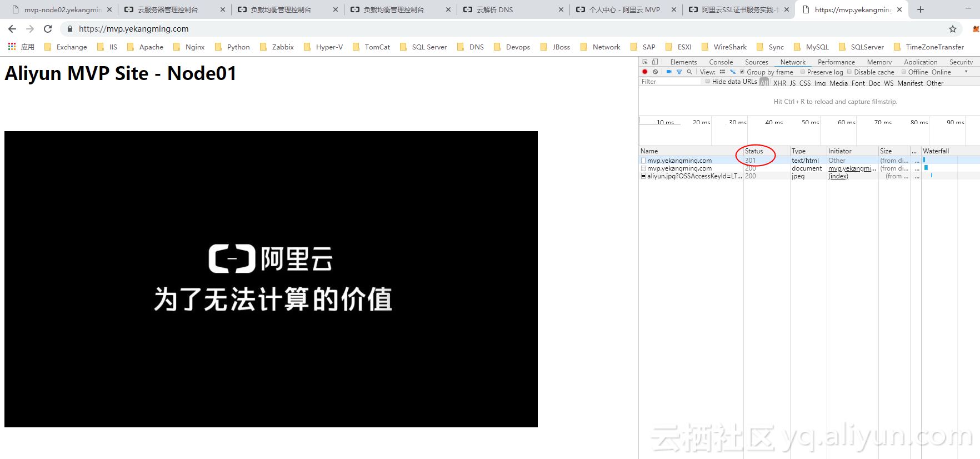The width and height of the screenshot is (980, 459).
Task: Open the apps grid icon in bookmarks bar
Action: (x=12, y=47)
